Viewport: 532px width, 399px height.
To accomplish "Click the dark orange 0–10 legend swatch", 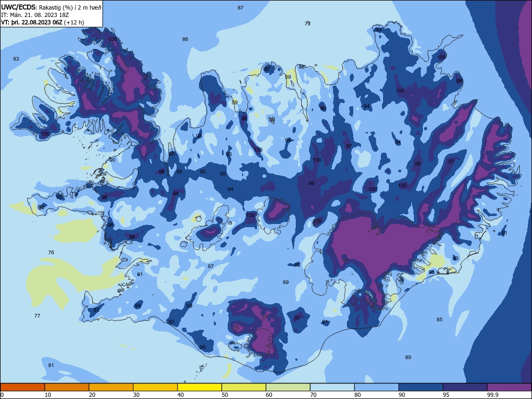I will coord(22,387).
